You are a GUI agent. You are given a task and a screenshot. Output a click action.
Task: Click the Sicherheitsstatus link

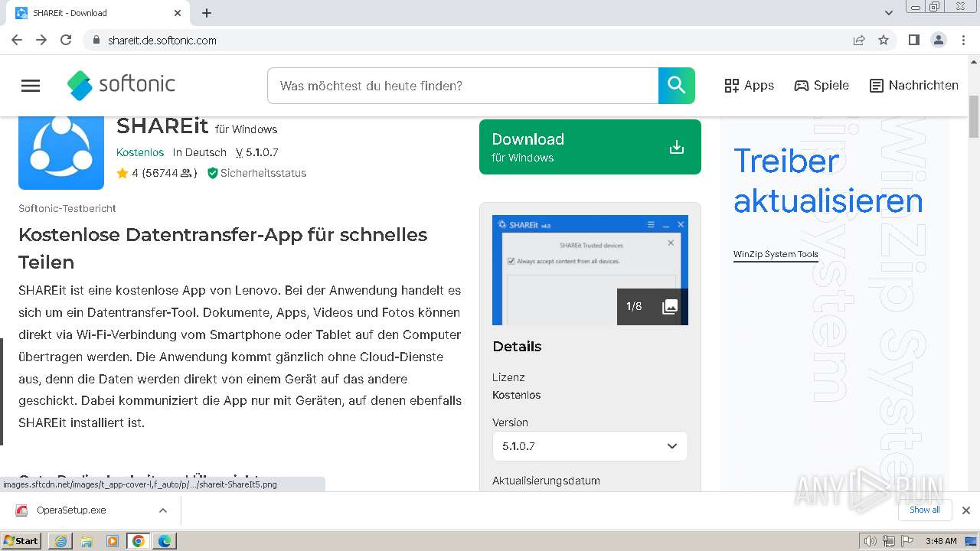pos(263,173)
